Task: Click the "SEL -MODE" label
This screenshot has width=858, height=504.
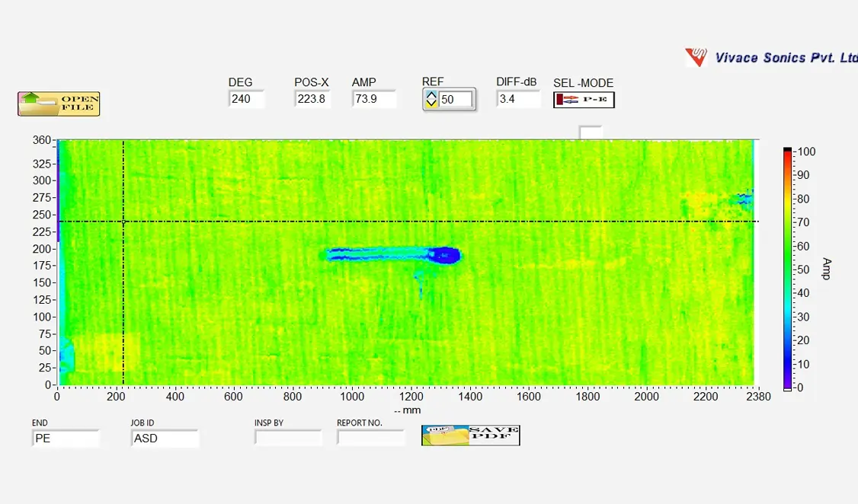Action: pos(584,83)
